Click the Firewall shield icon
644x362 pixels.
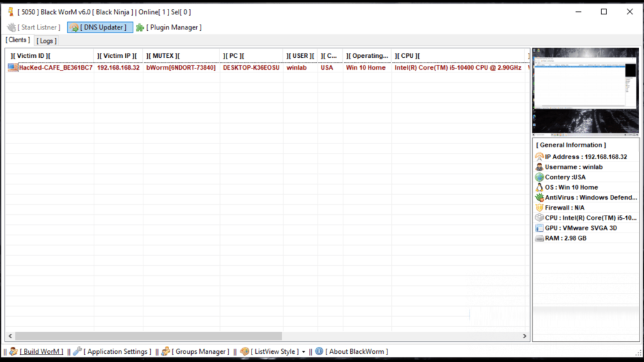pos(539,207)
